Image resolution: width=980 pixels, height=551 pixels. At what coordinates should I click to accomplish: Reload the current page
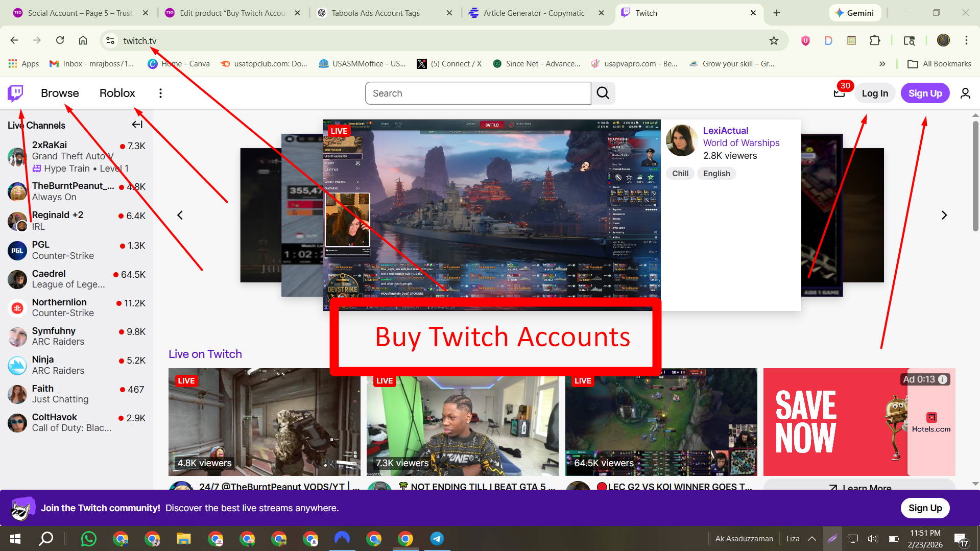tap(60, 40)
